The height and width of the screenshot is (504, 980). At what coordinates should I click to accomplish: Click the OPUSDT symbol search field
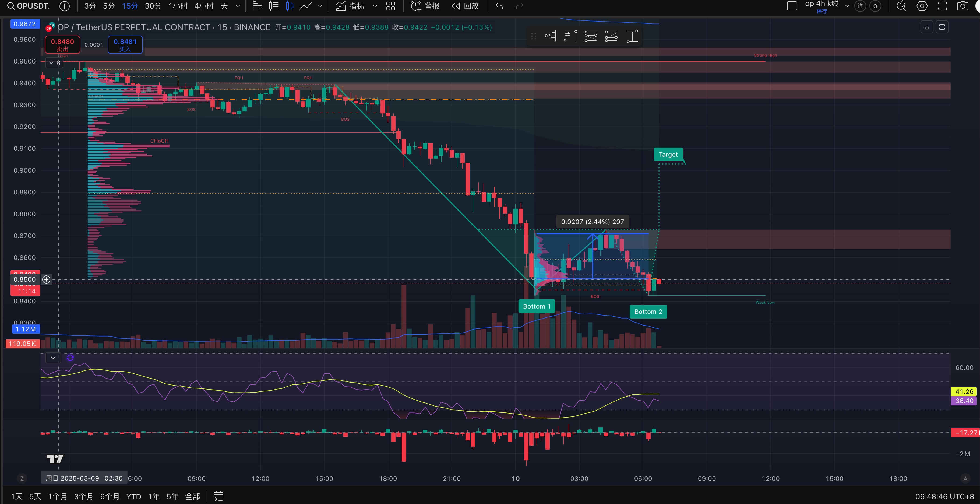point(29,6)
